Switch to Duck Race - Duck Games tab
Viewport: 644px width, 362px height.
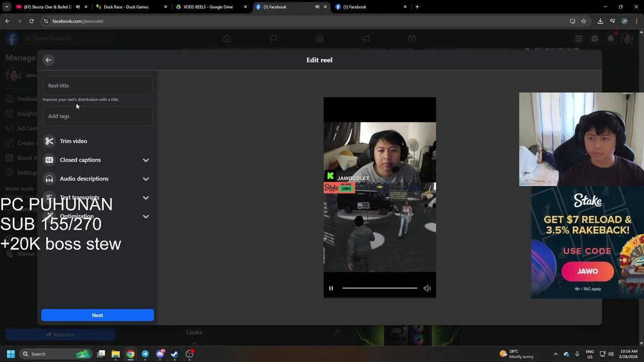[x=126, y=7]
